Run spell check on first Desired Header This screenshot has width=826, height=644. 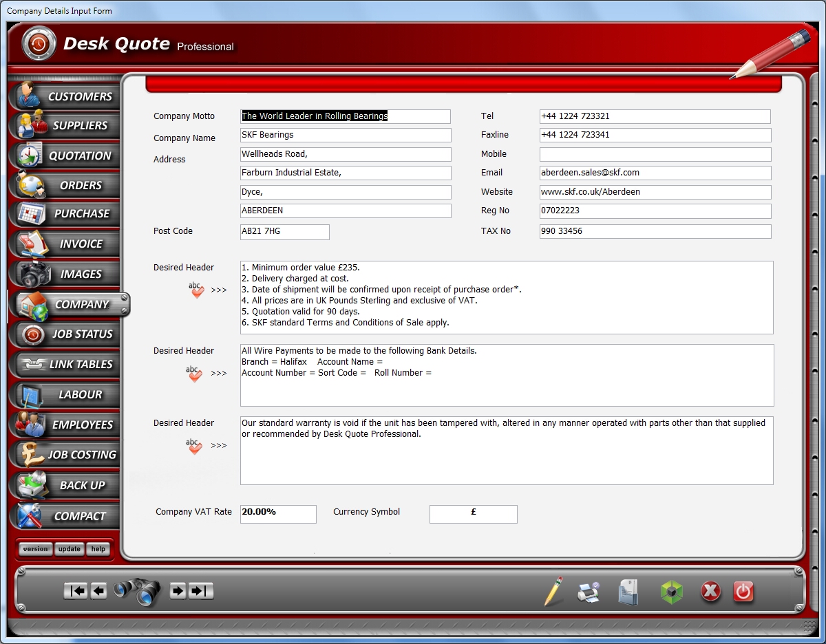(x=197, y=290)
